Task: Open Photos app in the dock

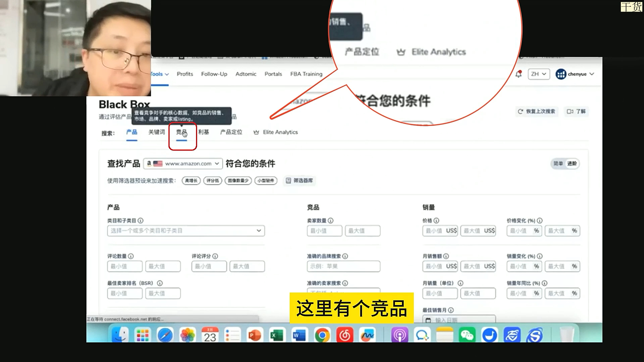Action: pos(188,335)
